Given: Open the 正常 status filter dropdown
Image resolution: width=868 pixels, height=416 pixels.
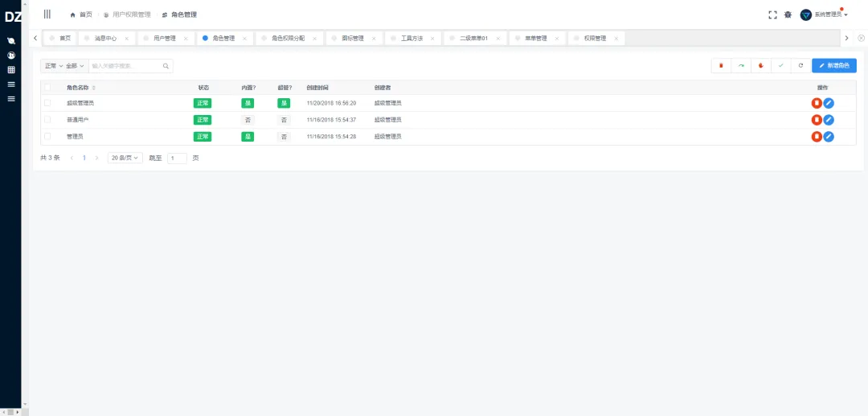Looking at the screenshot, I should pos(52,66).
